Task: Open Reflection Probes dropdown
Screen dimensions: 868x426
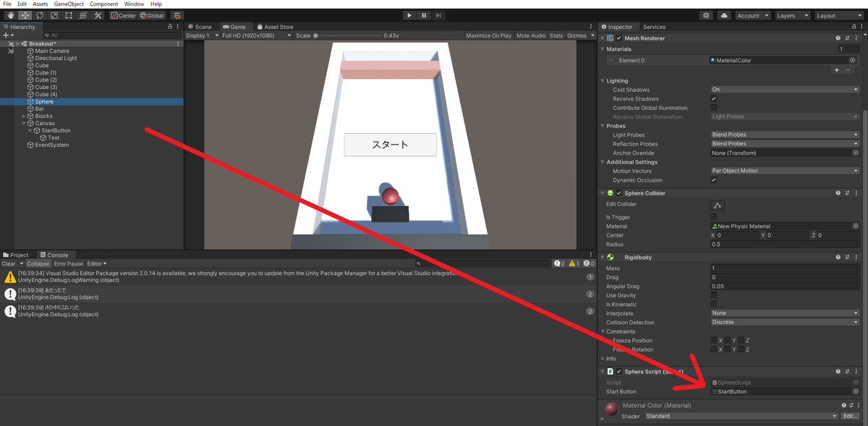Action: 785,144
